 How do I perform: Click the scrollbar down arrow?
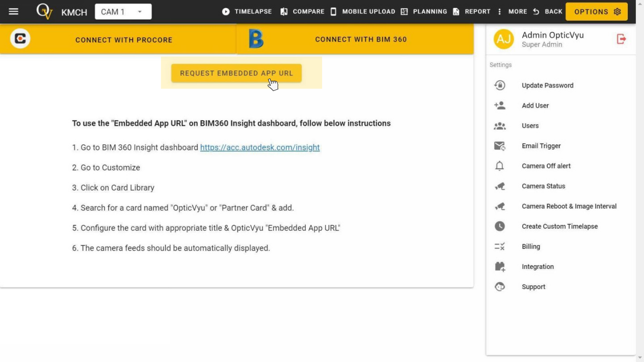coord(640,358)
